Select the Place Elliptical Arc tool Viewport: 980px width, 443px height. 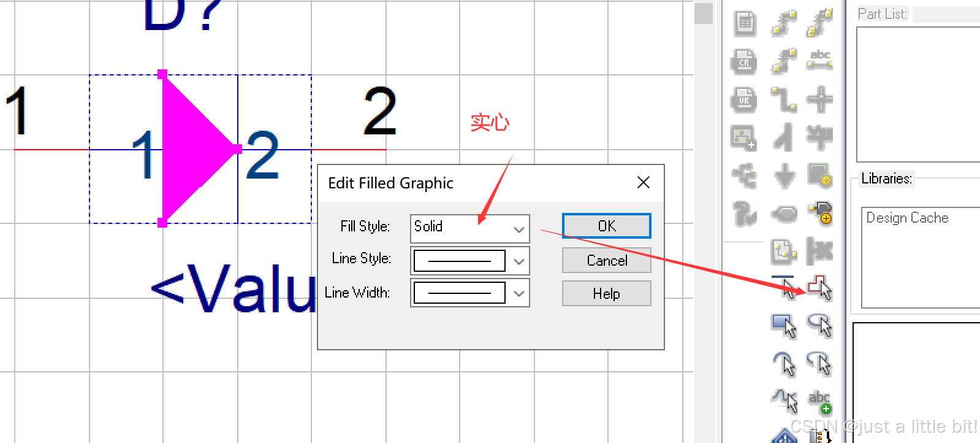point(819,363)
